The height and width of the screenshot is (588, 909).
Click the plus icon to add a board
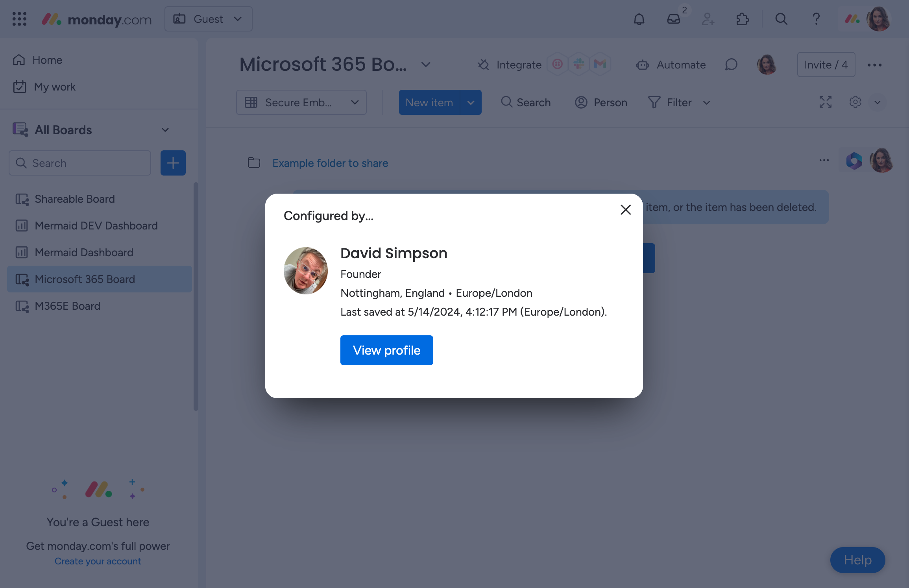click(x=173, y=163)
